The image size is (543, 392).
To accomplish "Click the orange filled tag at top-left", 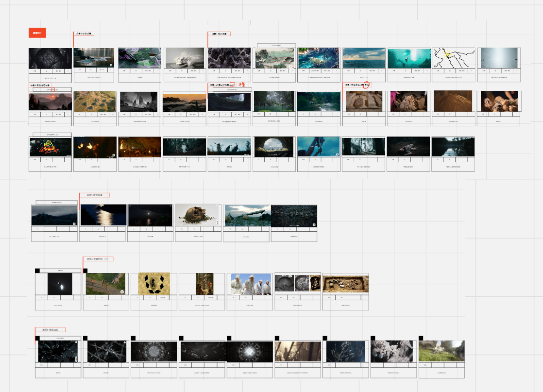I will pos(37,33).
